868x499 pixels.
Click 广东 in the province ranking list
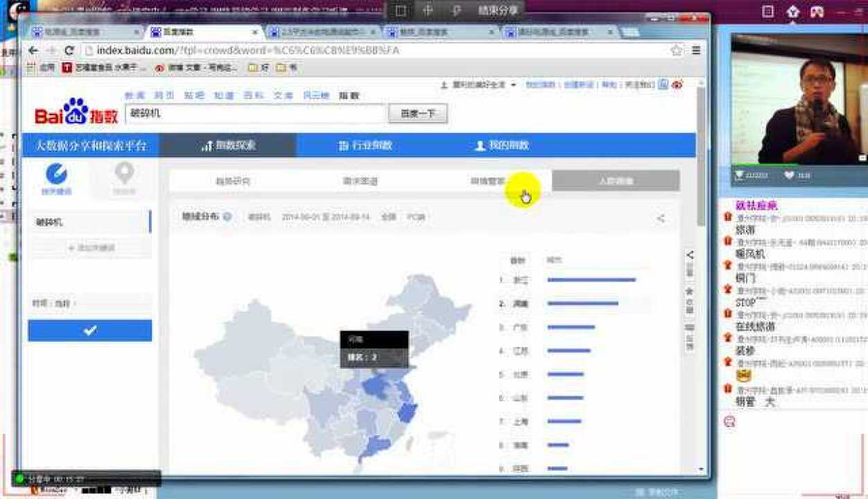(521, 327)
